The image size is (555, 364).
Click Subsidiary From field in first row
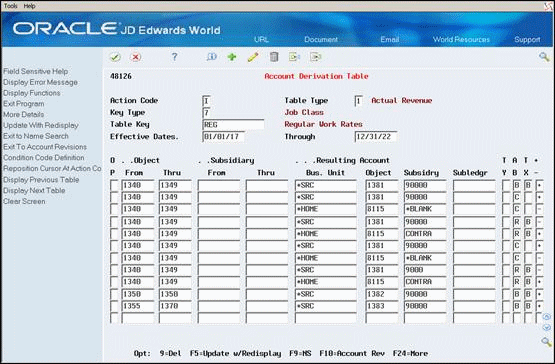point(219,185)
